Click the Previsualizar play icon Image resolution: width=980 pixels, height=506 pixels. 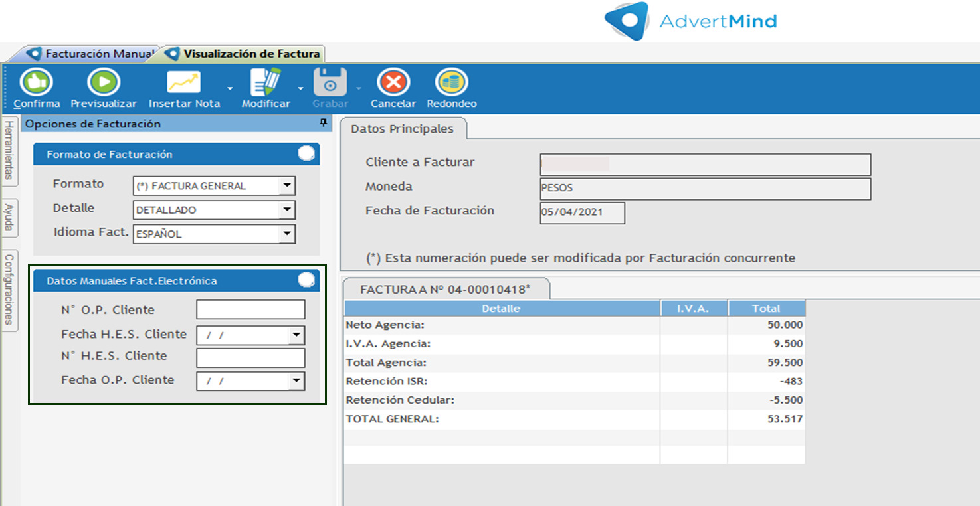[x=104, y=83]
